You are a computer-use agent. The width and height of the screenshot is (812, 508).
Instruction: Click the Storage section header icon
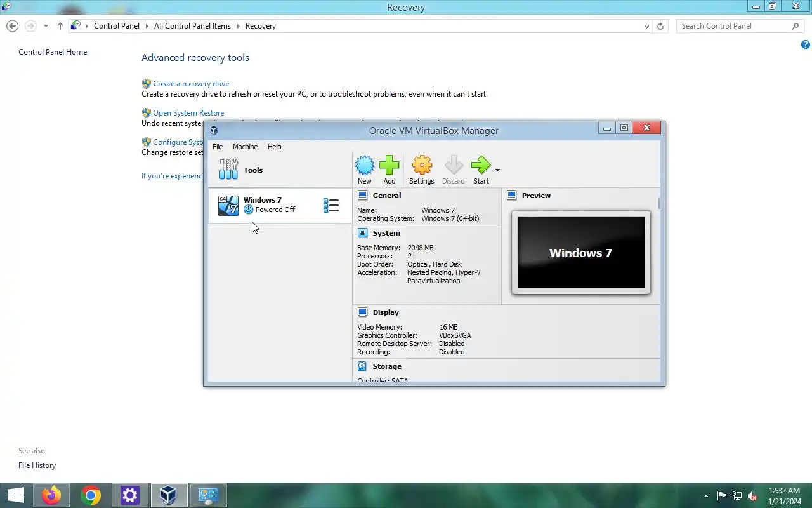(x=362, y=366)
